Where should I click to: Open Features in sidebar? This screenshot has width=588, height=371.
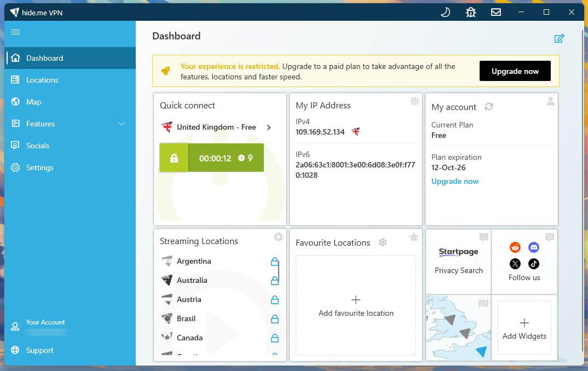(x=70, y=124)
